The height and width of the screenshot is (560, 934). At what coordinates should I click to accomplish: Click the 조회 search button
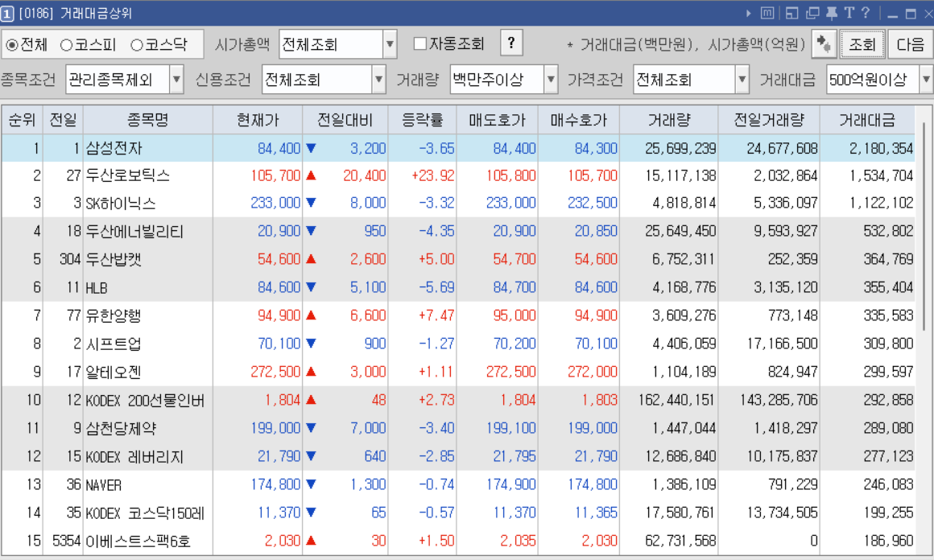(862, 44)
